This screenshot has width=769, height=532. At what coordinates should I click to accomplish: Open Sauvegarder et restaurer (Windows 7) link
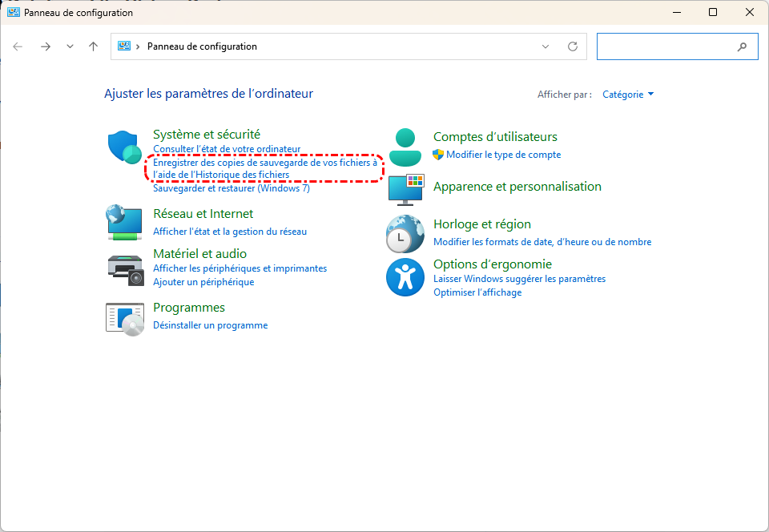coord(231,189)
